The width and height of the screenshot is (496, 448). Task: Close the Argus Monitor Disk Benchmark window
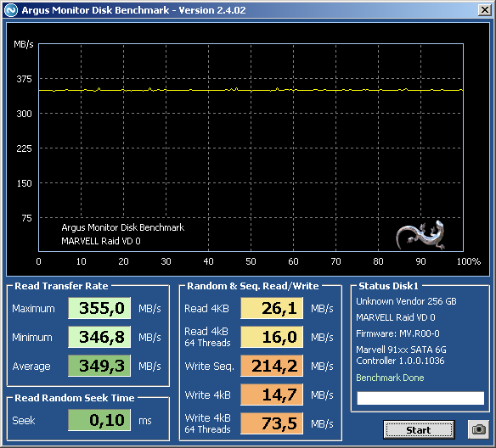(485, 10)
